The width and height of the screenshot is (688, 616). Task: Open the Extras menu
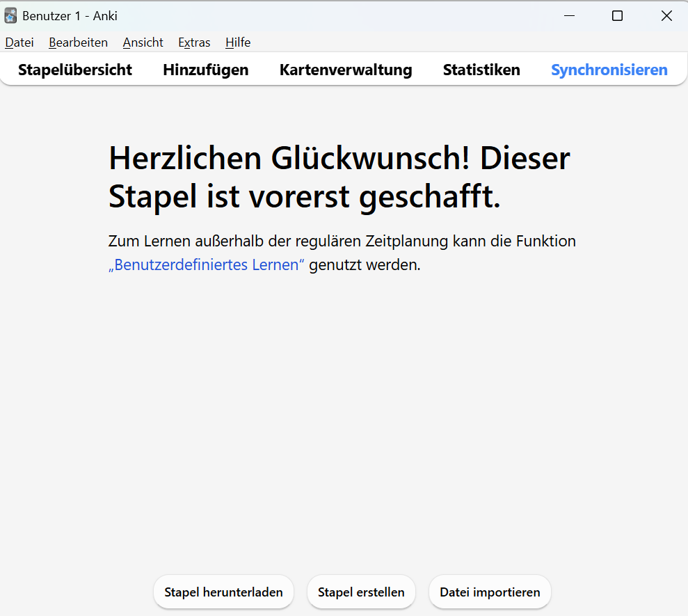click(194, 42)
